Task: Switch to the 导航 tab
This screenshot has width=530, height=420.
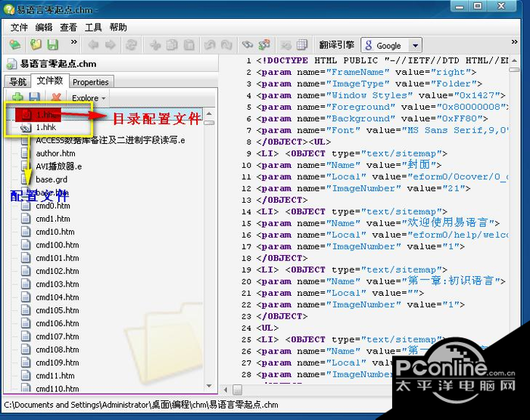Action: (x=17, y=82)
